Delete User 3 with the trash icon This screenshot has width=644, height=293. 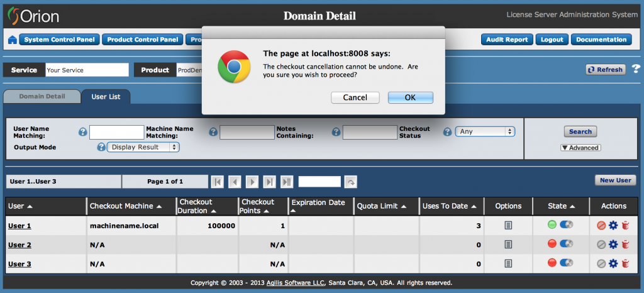pyautogui.click(x=625, y=264)
